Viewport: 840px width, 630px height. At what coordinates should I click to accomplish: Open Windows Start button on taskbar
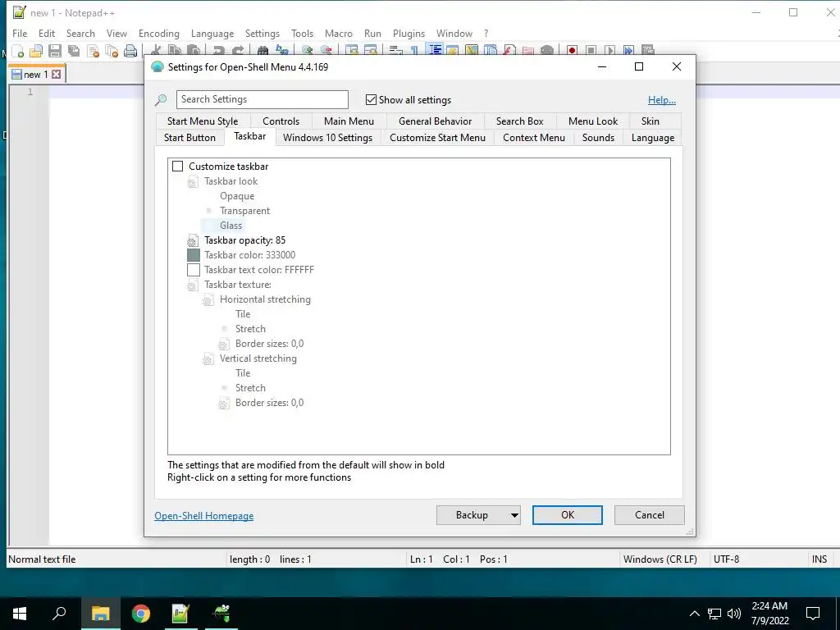pyautogui.click(x=20, y=614)
